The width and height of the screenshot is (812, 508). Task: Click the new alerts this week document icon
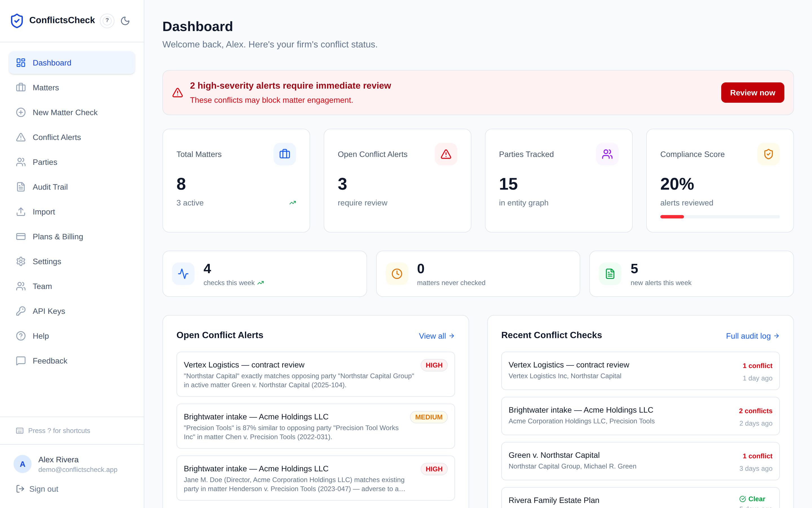coord(610,274)
